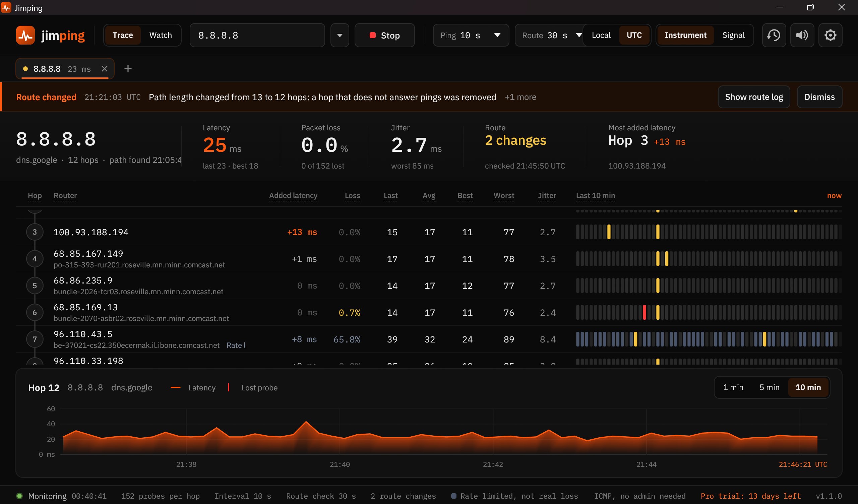Screen dimensions: 858x504
Task: Switch to Trace mode
Action: click(x=123, y=35)
